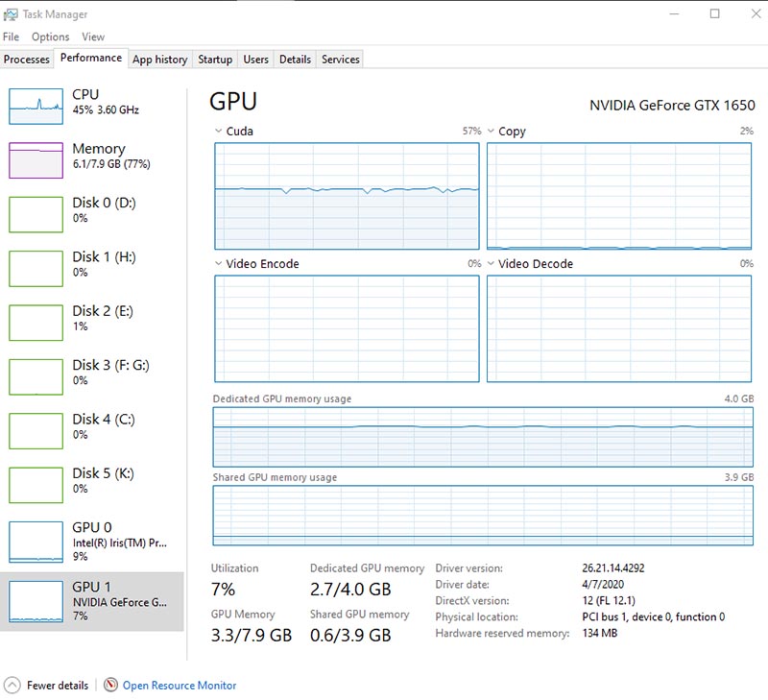
Task: Click the Video Decode usage graph
Action: tap(619, 328)
